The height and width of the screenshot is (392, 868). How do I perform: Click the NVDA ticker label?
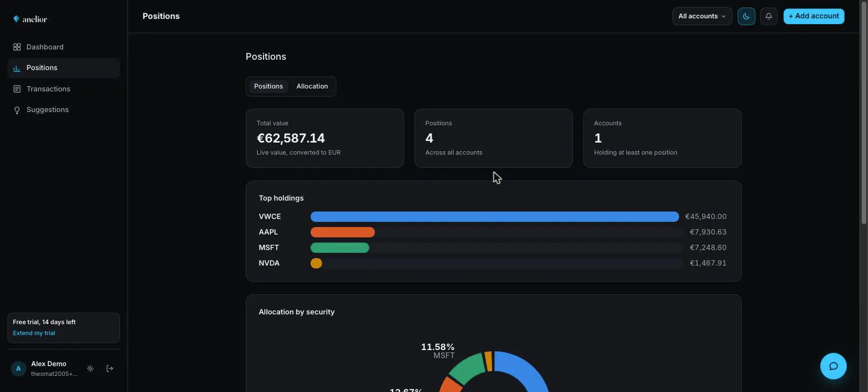click(x=269, y=263)
